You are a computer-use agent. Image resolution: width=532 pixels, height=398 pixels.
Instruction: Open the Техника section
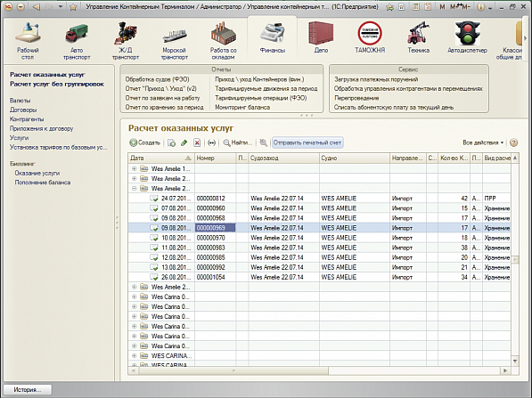click(x=418, y=37)
